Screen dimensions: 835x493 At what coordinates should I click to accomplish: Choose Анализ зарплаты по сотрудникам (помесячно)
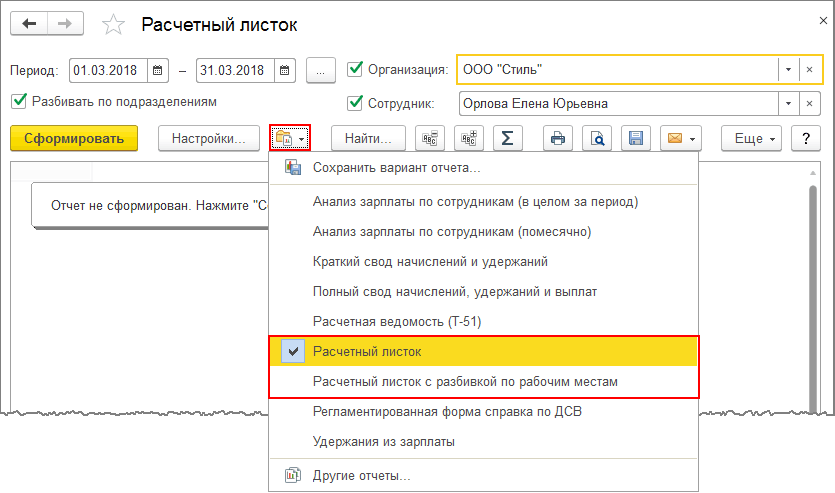pos(484,232)
